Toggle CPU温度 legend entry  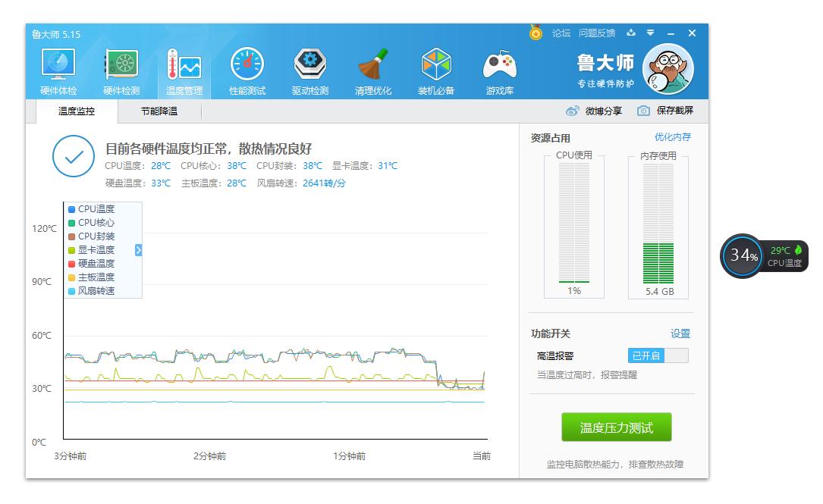point(91,208)
